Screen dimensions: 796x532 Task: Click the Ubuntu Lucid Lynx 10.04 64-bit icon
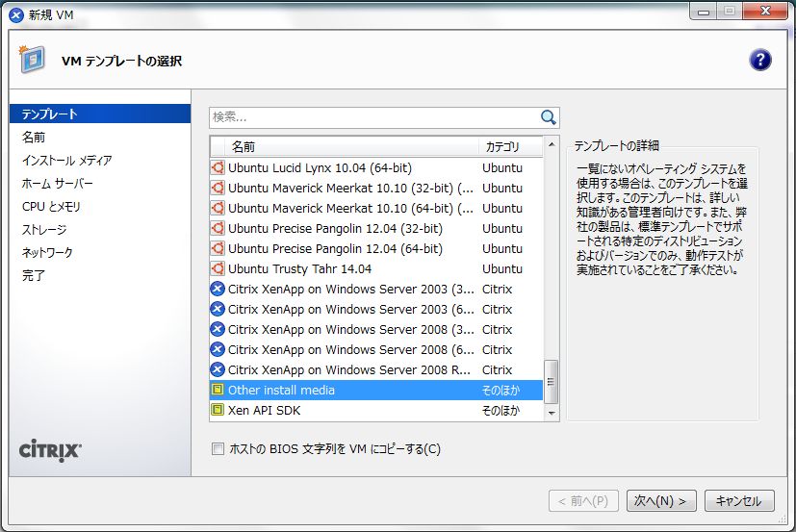tap(218, 168)
